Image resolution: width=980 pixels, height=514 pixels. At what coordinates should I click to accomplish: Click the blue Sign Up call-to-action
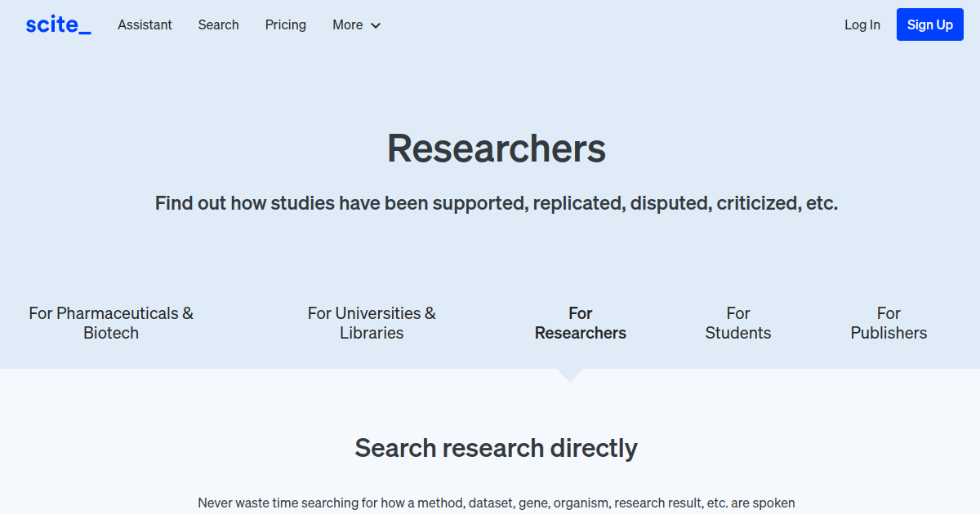point(929,24)
